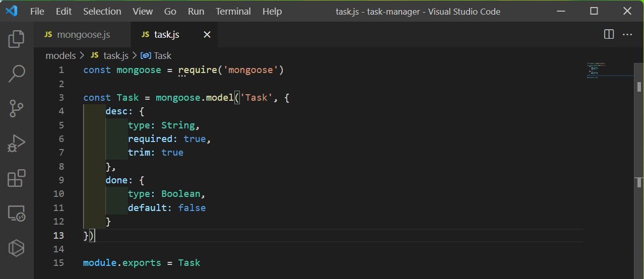Click the bottom play-shaped activity bar icon
This screenshot has width=644, height=279.
[x=17, y=248]
